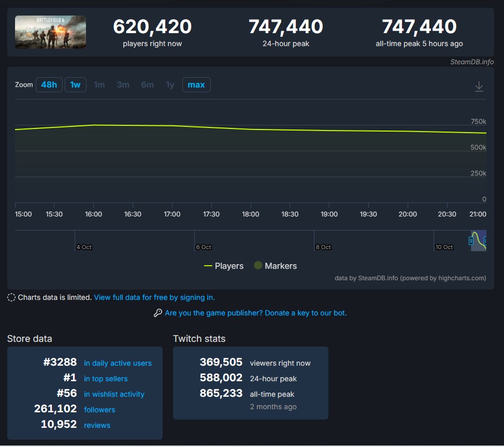Click the 'Zoom' label
Screen dimensions: 504x447
24,85
